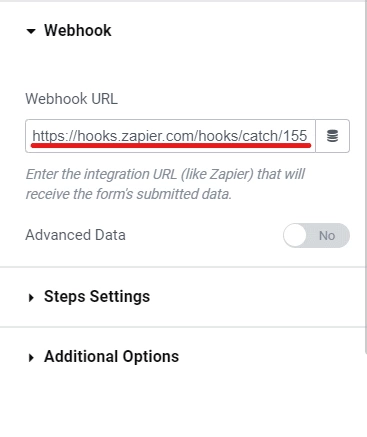Open dynamic tags database icon

[x=332, y=136]
